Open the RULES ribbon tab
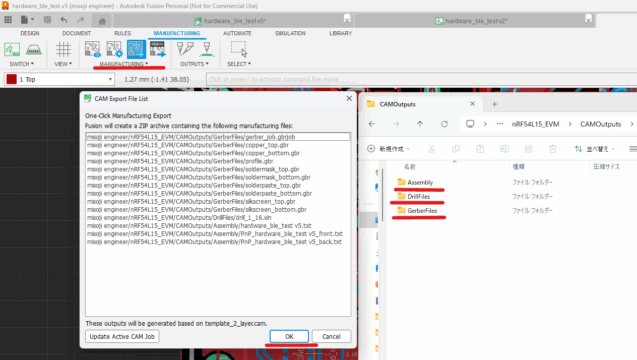 coord(122,33)
